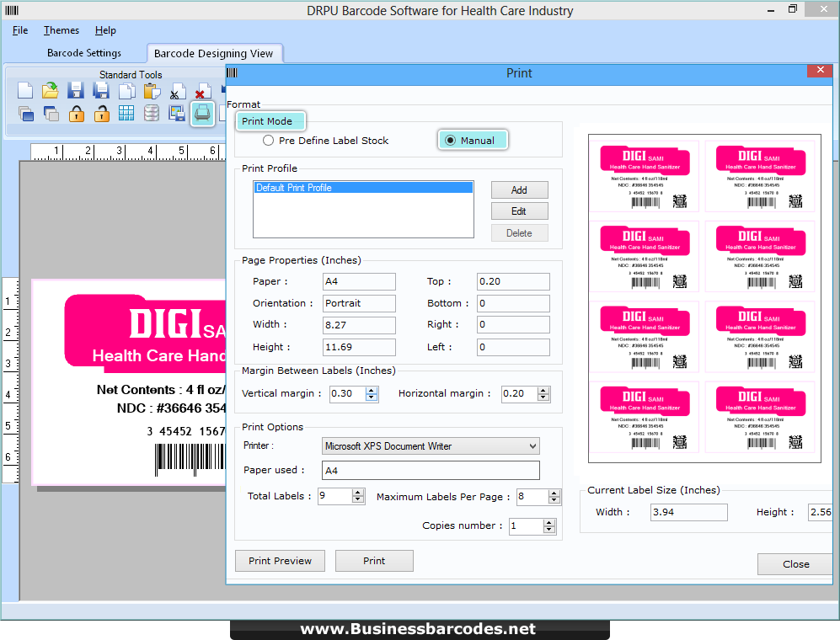Click the barcode icon in Print dialog title
The image size is (840, 640).
(x=232, y=72)
